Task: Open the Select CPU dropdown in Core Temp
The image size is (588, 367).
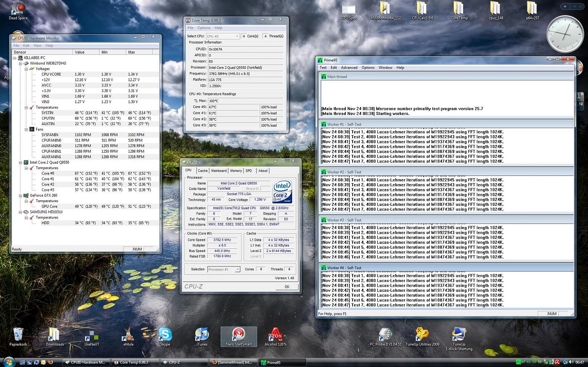Action: coord(223,36)
